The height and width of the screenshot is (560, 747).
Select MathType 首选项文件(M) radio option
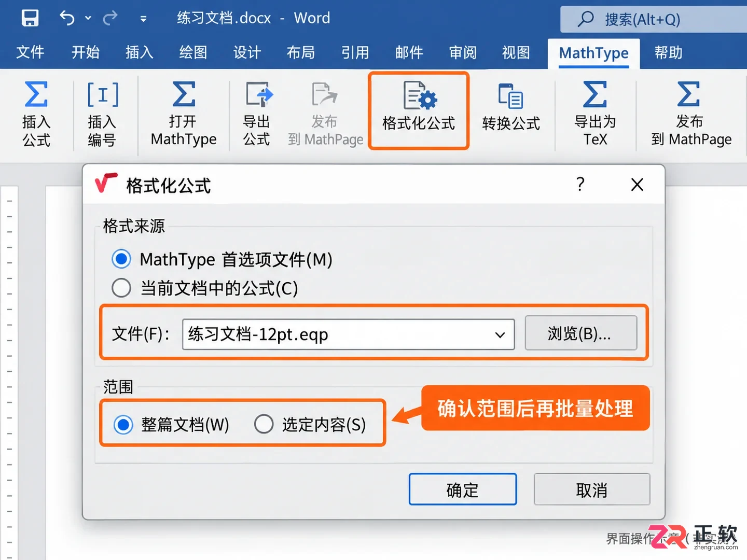[121, 259]
